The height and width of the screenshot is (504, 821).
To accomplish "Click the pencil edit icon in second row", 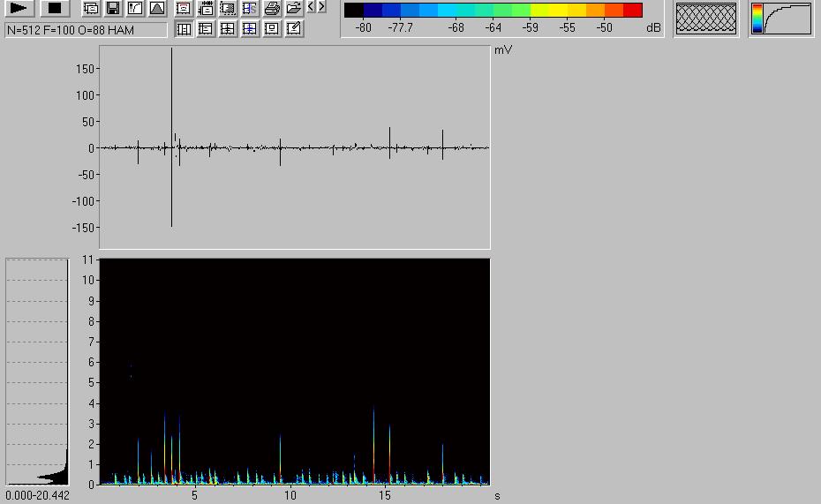I will (294, 28).
